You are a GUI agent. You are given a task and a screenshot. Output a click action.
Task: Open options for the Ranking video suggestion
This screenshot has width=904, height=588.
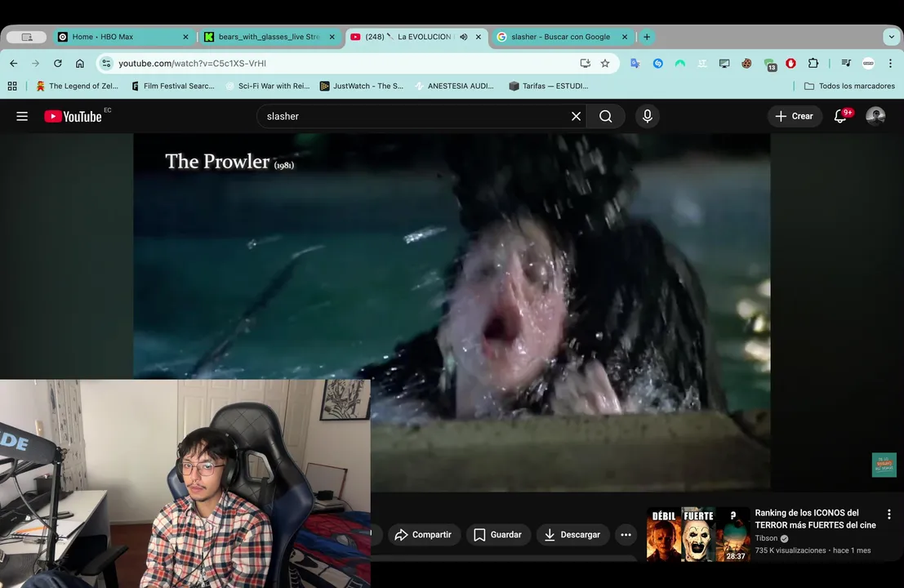pyautogui.click(x=889, y=514)
